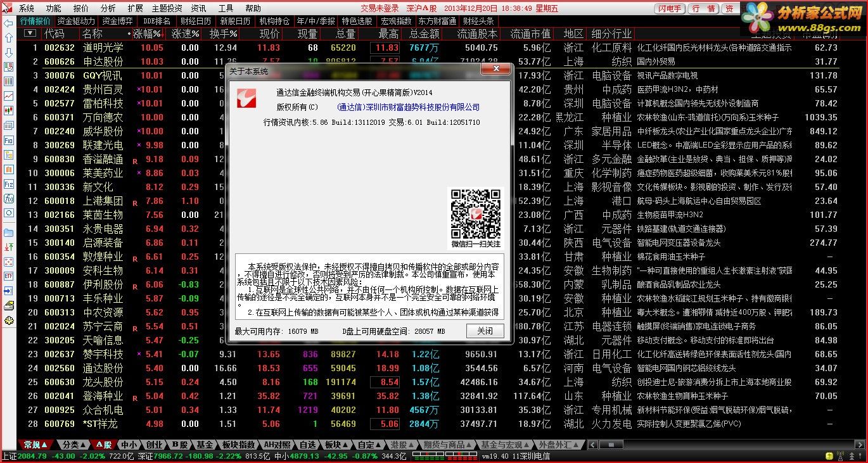Select stock row *ST祥龙
The height and width of the screenshot is (463, 868).
[428, 424]
